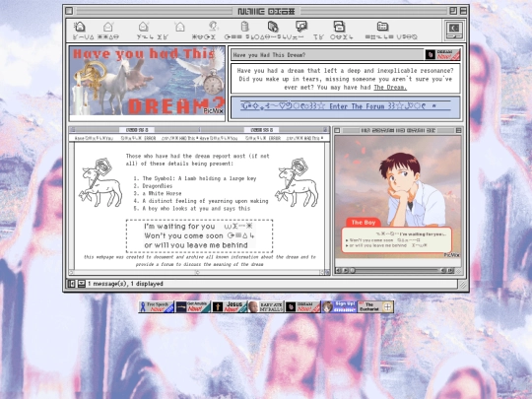Click the folder-list toolbar icon

point(382,27)
